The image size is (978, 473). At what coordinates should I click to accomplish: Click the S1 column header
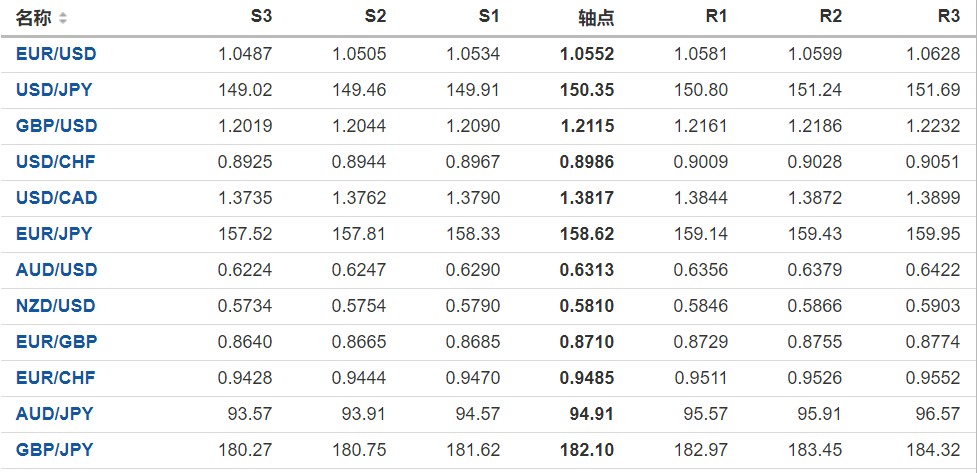(x=488, y=17)
